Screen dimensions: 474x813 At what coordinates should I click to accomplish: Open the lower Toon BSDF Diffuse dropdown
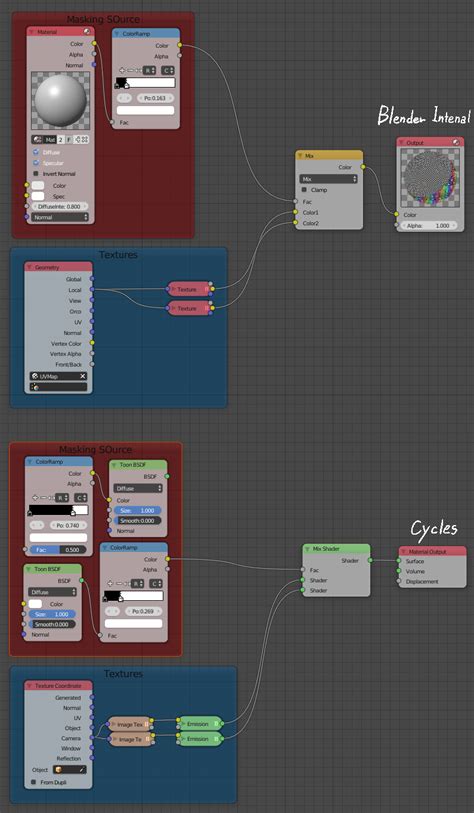[x=52, y=592]
